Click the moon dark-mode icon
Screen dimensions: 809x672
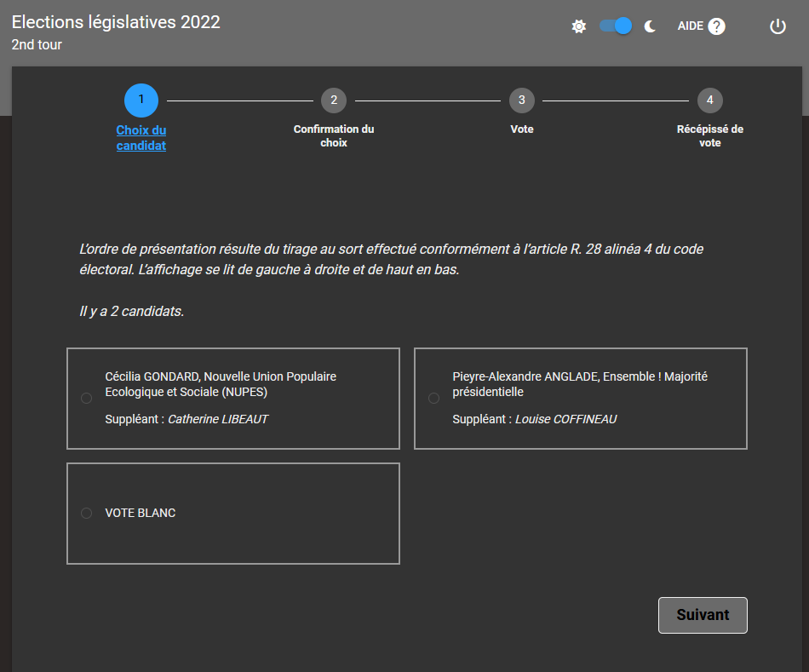pyautogui.click(x=651, y=26)
